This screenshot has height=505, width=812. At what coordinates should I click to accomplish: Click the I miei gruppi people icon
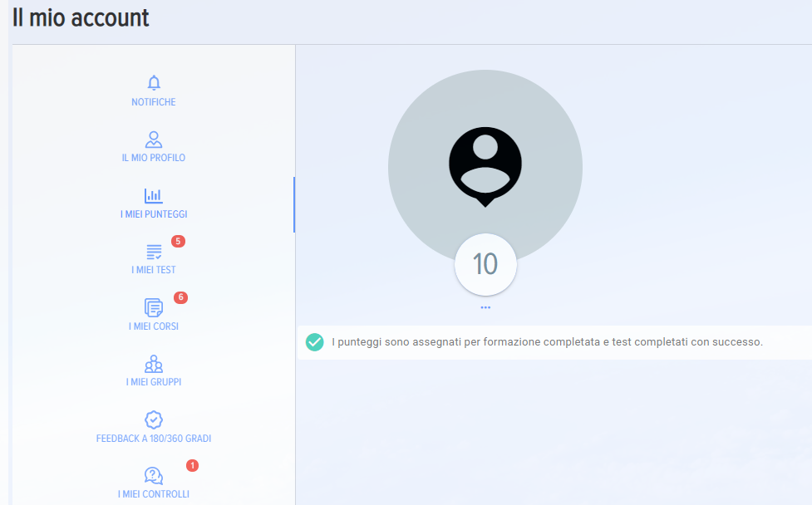click(x=154, y=364)
